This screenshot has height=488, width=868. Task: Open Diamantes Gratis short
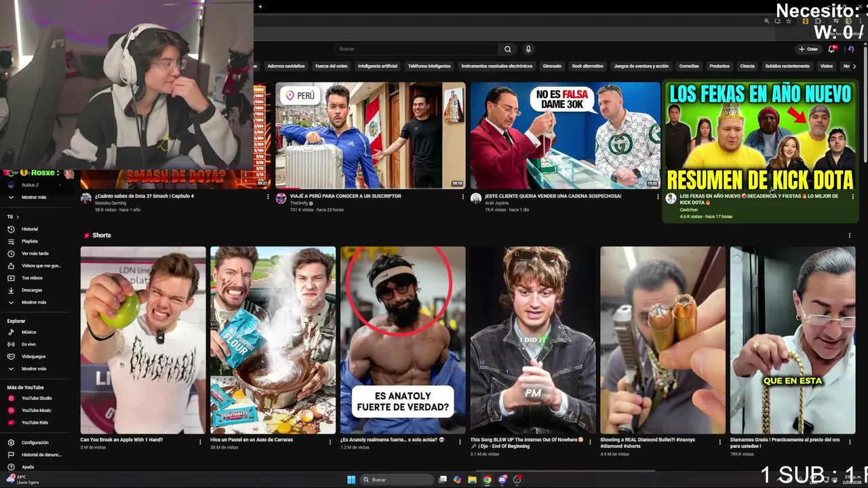(793, 340)
